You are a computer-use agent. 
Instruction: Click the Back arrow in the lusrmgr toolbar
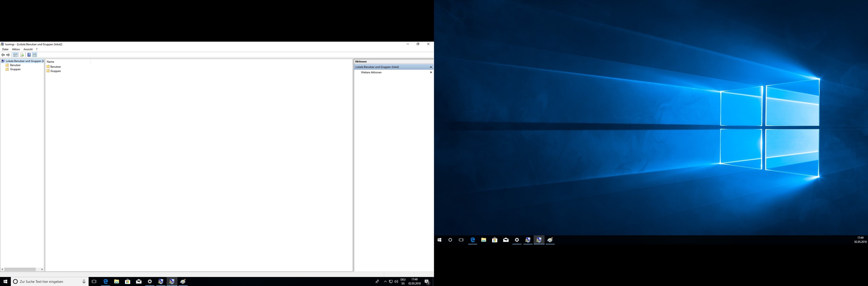[x=3, y=55]
